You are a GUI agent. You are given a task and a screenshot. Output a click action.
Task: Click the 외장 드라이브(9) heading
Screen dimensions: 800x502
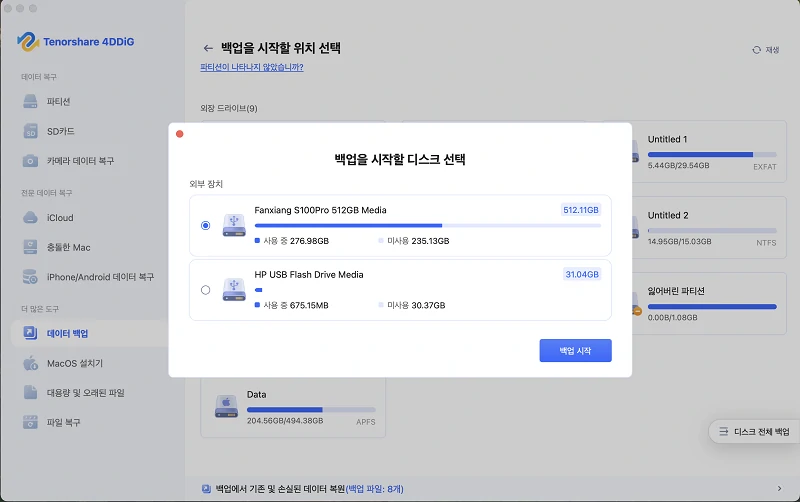coord(229,108)
